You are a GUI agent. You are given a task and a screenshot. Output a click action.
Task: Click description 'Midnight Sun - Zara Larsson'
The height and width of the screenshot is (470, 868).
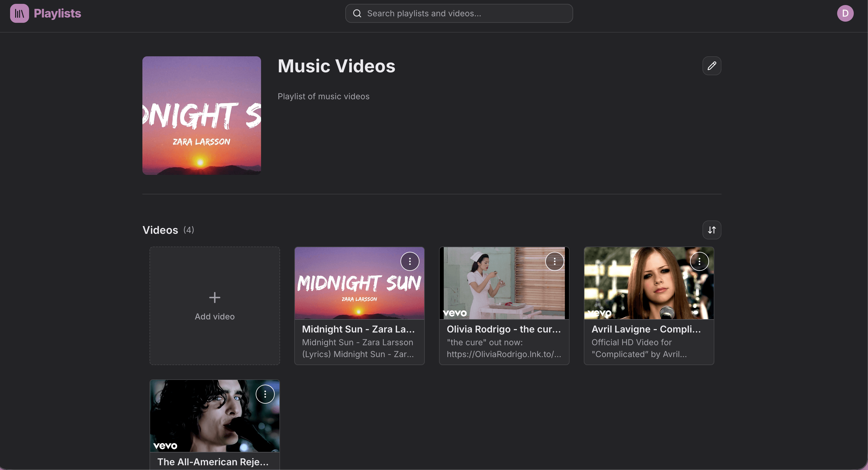click(x=357, y=342)
